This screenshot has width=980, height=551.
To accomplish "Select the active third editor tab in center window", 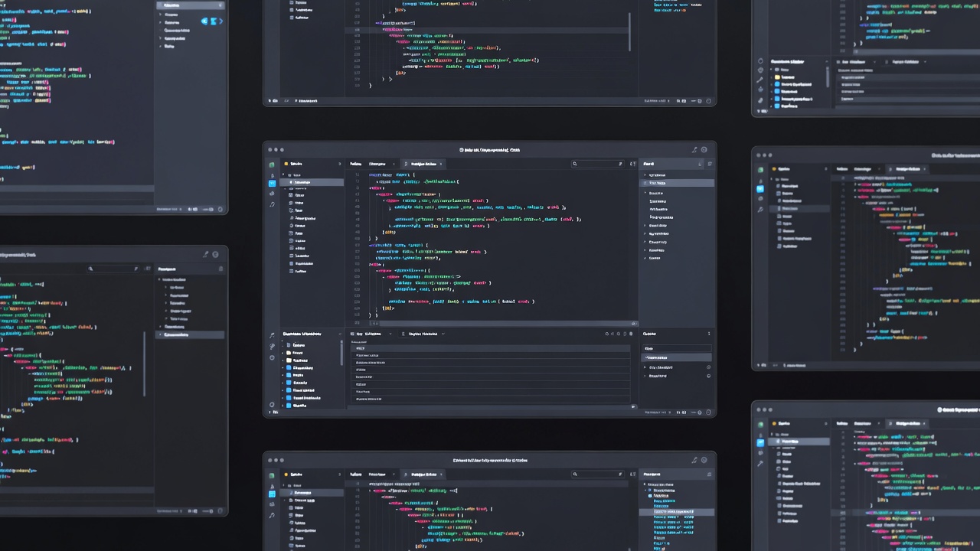I will coord(423,164).
